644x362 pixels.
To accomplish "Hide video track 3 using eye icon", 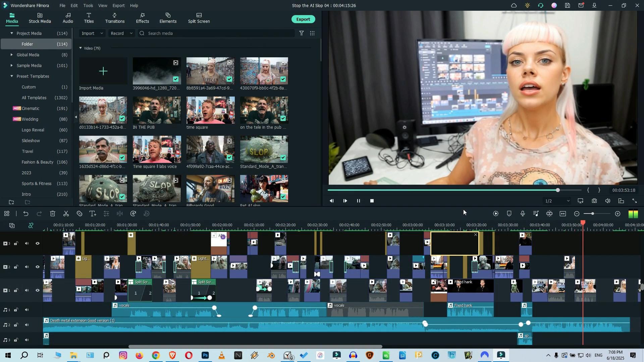I will pyautogui.click(x=38, y=244).
